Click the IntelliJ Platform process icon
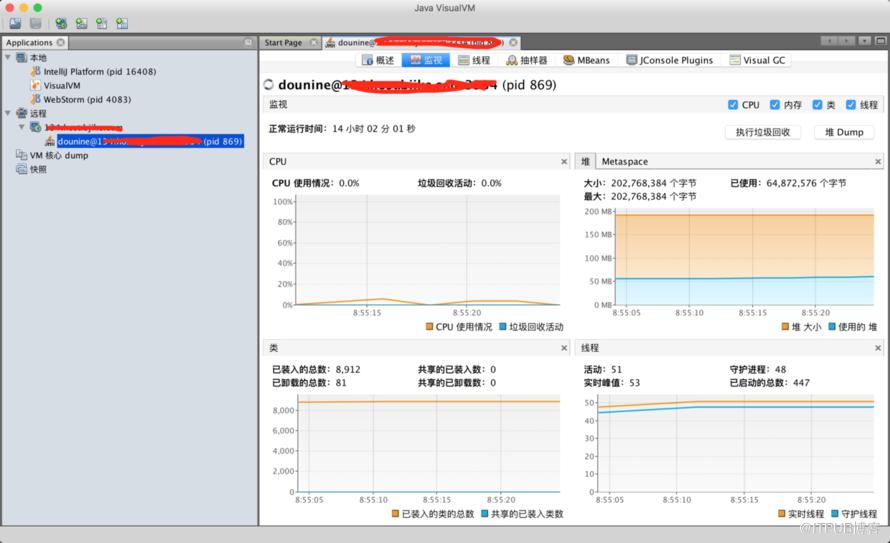The image size is (890, 543). point(35,71)
